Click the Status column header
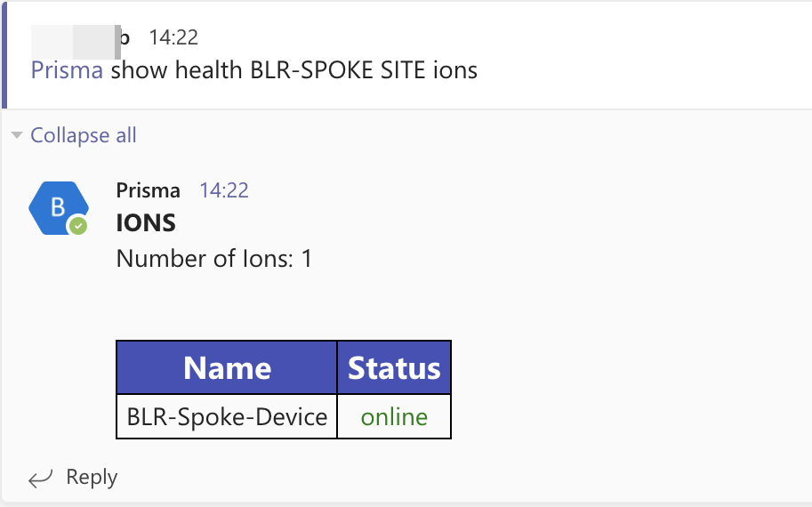Viewport: 812px width, 507px height. pos(394,368)
